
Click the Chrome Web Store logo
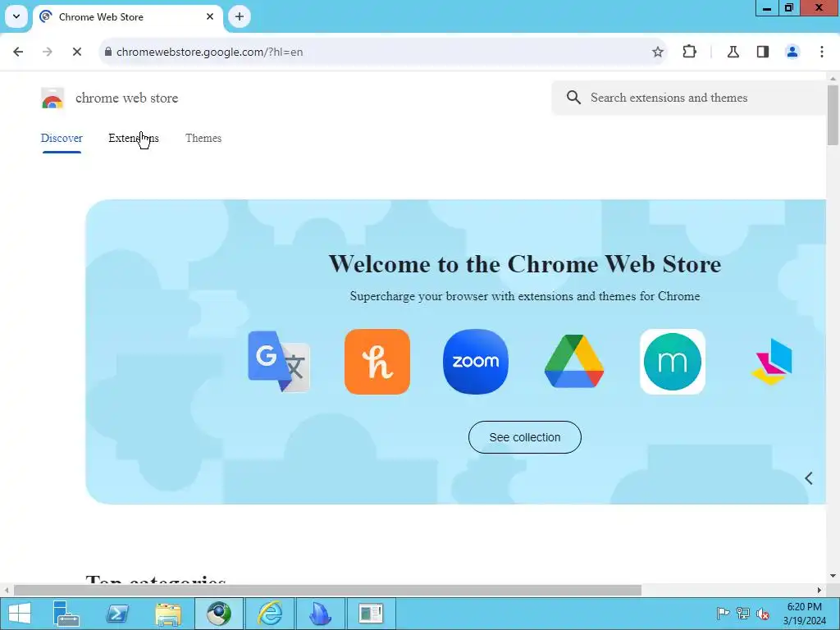tap(52, 98)
